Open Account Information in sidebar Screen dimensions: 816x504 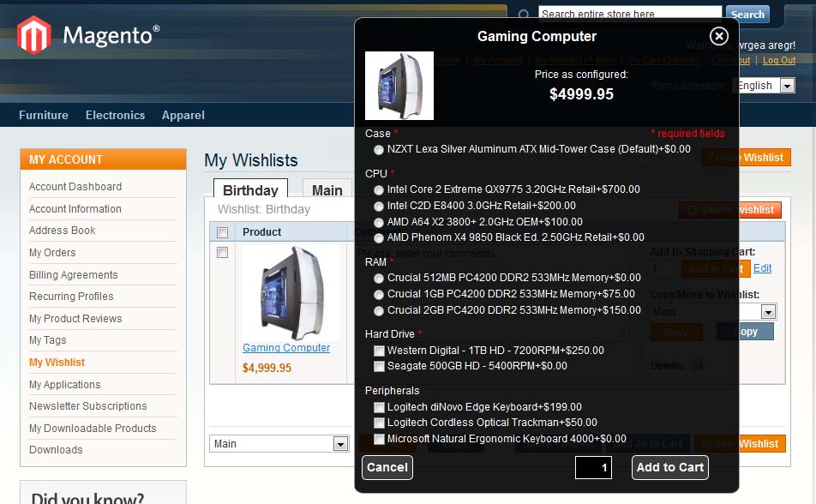click(x=75, y=209)
